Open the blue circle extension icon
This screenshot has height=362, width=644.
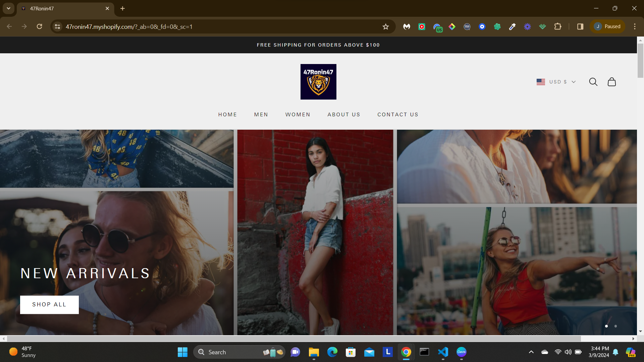click(x=482, y=26)
